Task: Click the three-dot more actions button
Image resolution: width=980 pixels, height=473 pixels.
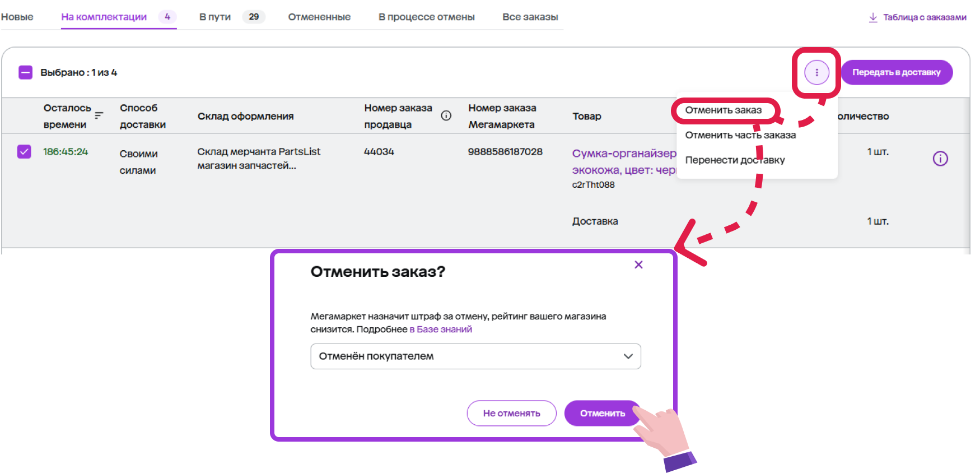Action: pyautogui.click(x=816, y=72)
